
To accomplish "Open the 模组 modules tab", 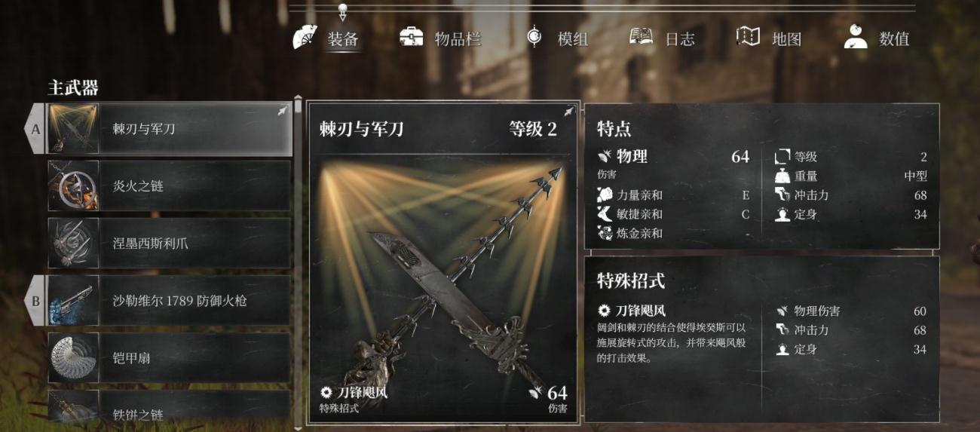I will 556,38.
